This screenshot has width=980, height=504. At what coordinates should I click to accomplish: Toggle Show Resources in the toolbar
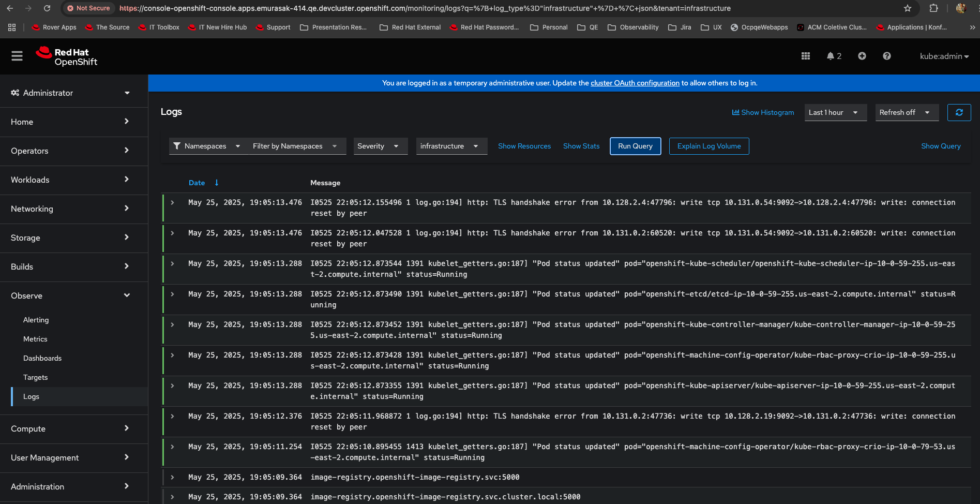coord(524,146)
